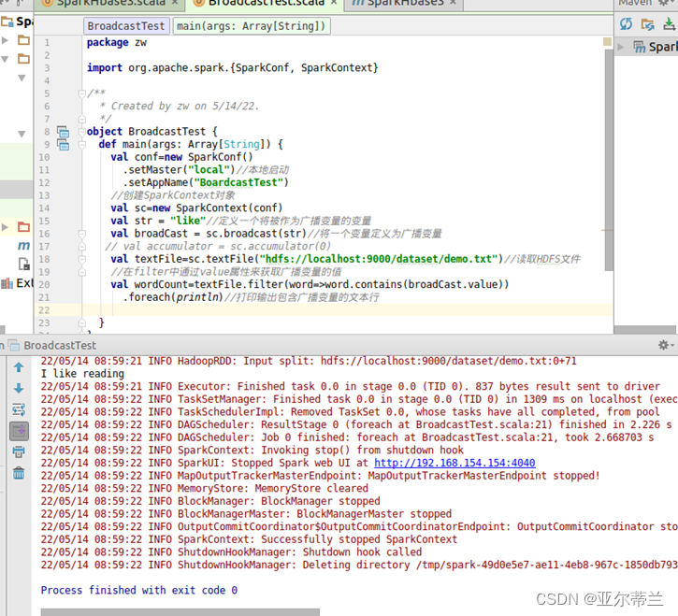Select the red folder in project tree

point(23,226)
